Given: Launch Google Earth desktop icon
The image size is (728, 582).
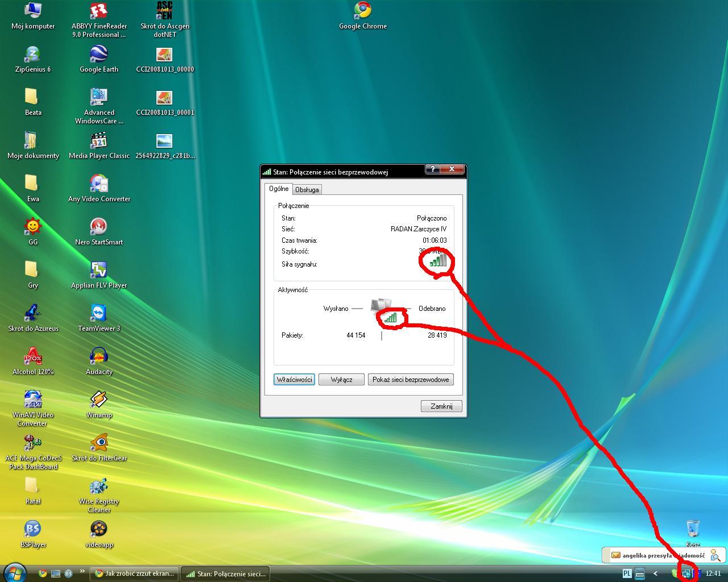Looking at the screenshot, I should coord(99,59).
